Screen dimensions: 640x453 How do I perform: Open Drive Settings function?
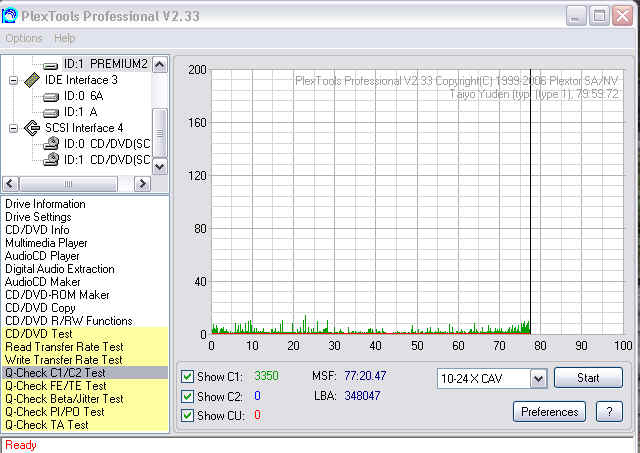pos(38,217)
